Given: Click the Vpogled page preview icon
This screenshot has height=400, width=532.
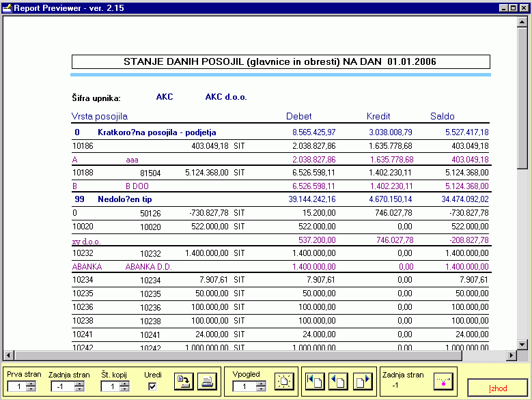Looking at the screenshot, I should 284,382.
